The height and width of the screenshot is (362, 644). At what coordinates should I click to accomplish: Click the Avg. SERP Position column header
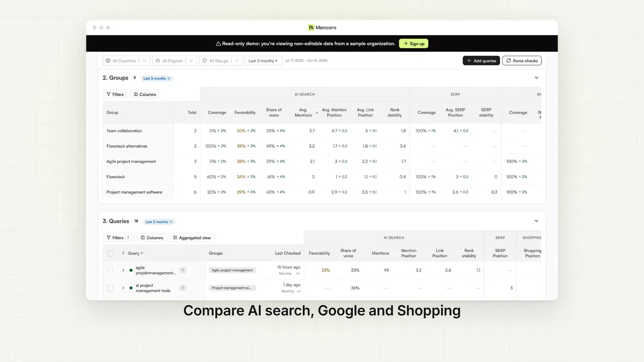(x=455, y=113)
